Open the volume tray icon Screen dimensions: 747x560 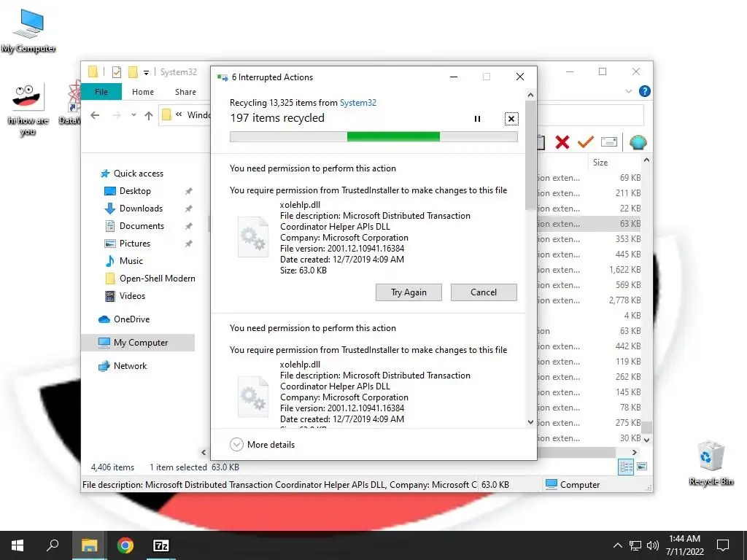[x=653, y=545]
